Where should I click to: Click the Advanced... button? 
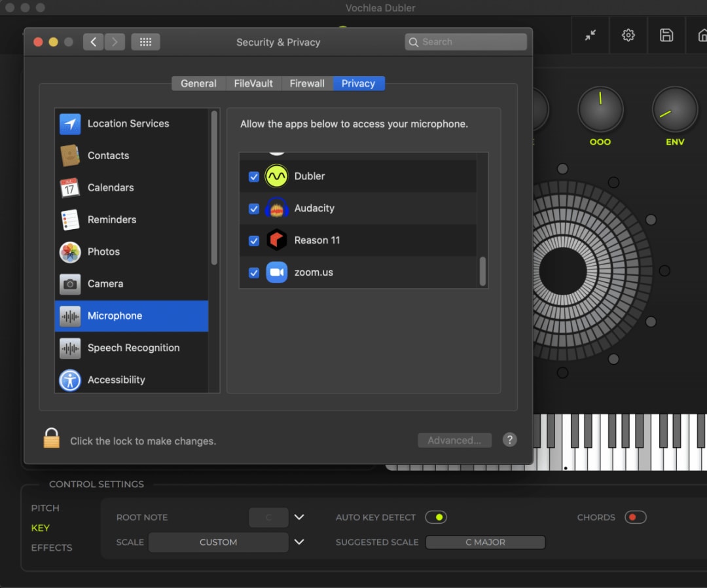(454, 440)
